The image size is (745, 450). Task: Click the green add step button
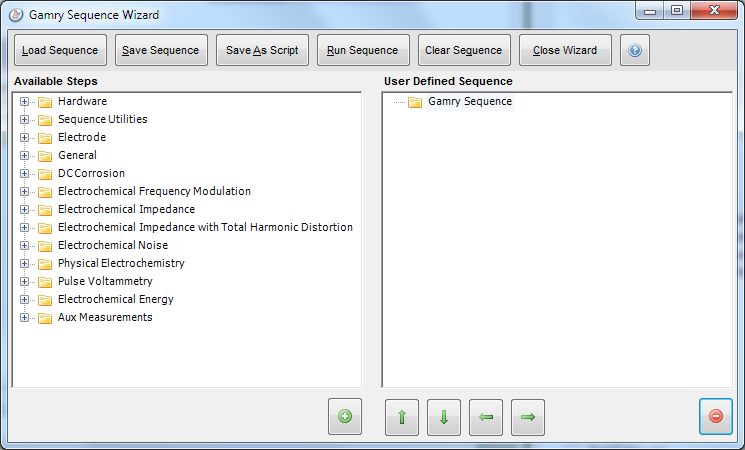[x=345, y=417]
